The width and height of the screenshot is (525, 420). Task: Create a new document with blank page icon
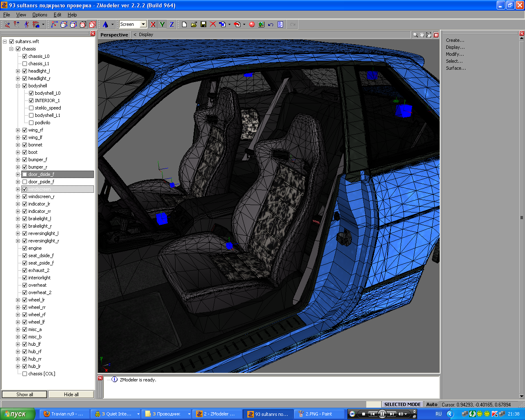click(x=185, y=25)
